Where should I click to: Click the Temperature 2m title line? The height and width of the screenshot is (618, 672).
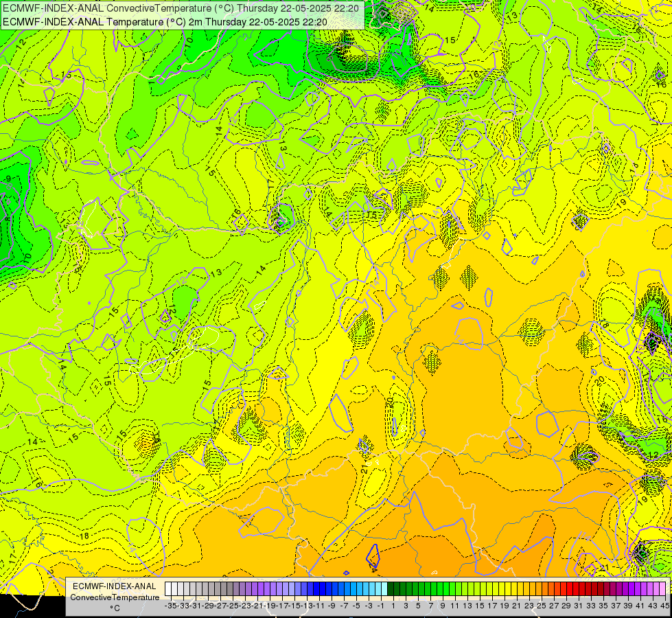(x=165, y=22)
